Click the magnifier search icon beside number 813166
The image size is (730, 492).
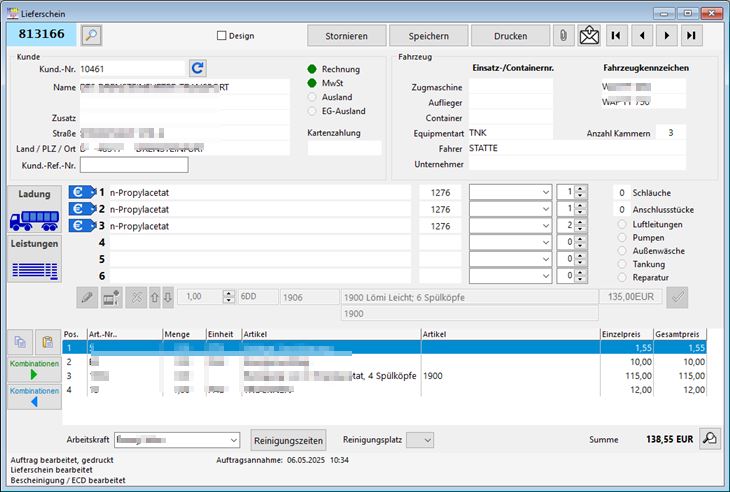[x=91, y=35]
